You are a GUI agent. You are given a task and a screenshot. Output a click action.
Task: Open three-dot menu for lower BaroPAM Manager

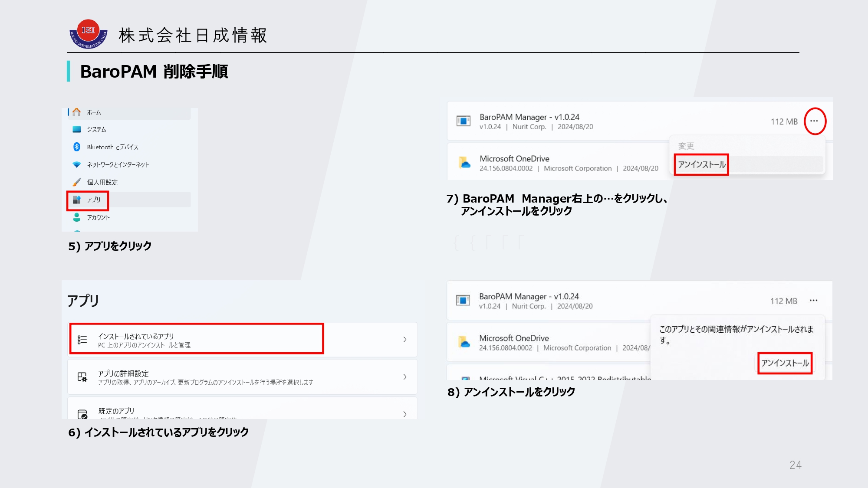(x=814, y=300)
